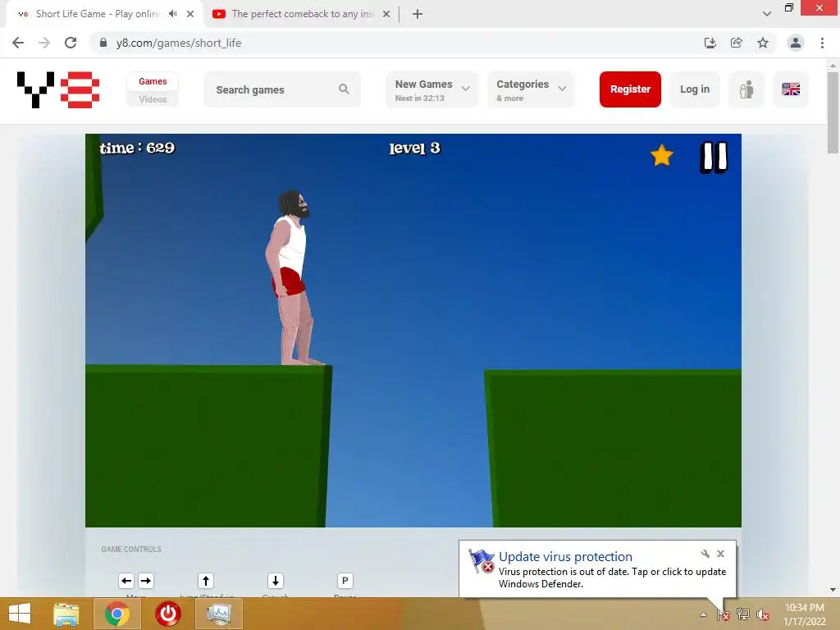Click into the Search games field
The image size is (840, 630).
[282, 89]
